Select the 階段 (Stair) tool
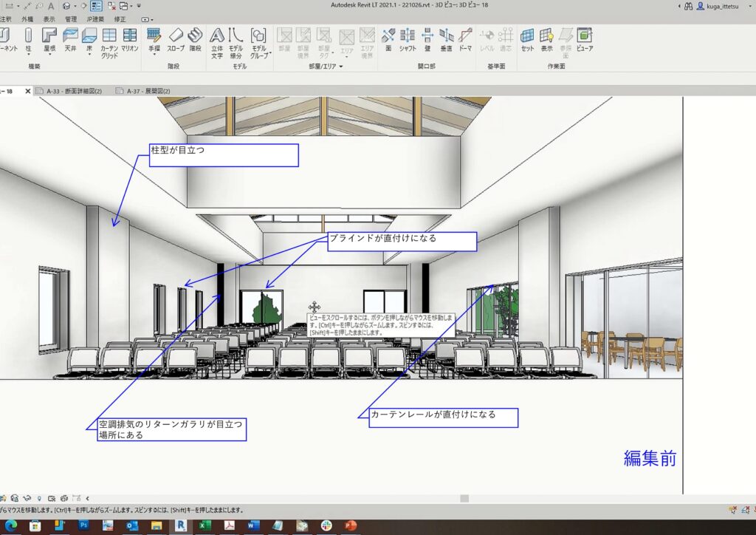 (x=195, y=38)
